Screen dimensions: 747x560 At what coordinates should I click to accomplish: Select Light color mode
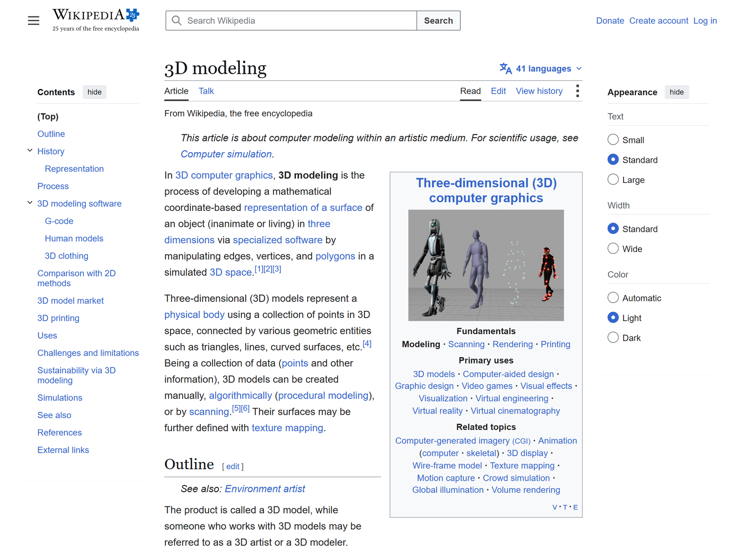pos(613,318)
